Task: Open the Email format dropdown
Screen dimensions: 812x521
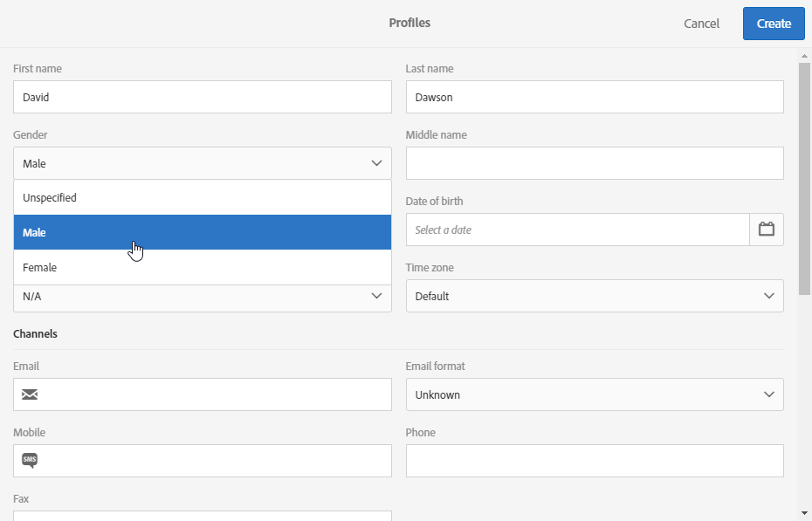Action: tap(595, 394)
